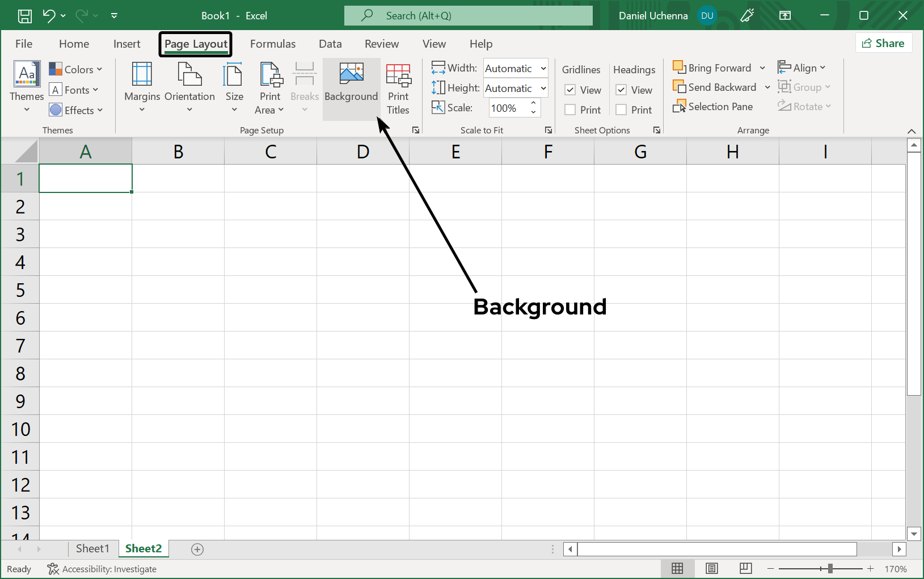Open the Themes gallery

(27, 87)
